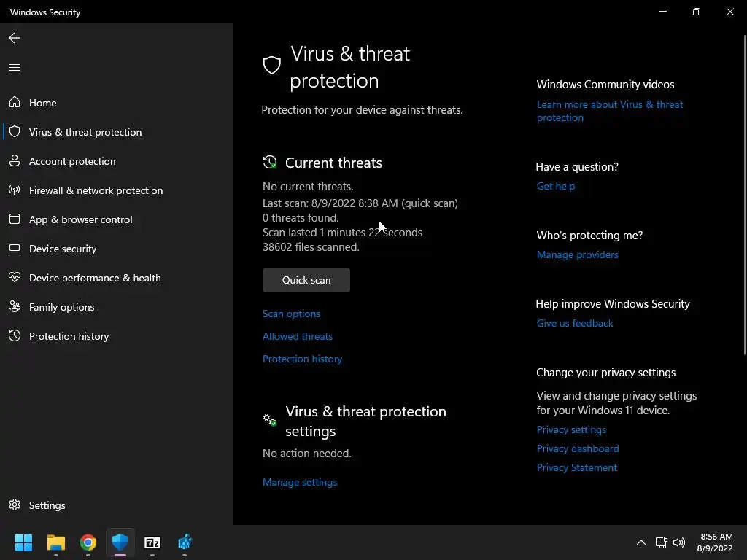Screen dimensions: 747x560
Task: Open Device performance & health heart icon
Action: (15, 278)
